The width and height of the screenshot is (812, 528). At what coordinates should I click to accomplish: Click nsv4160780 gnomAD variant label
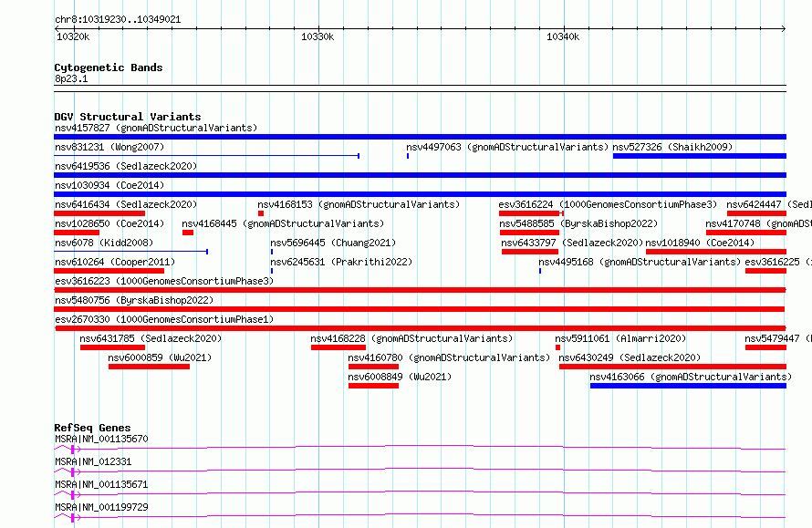point(449,357)
